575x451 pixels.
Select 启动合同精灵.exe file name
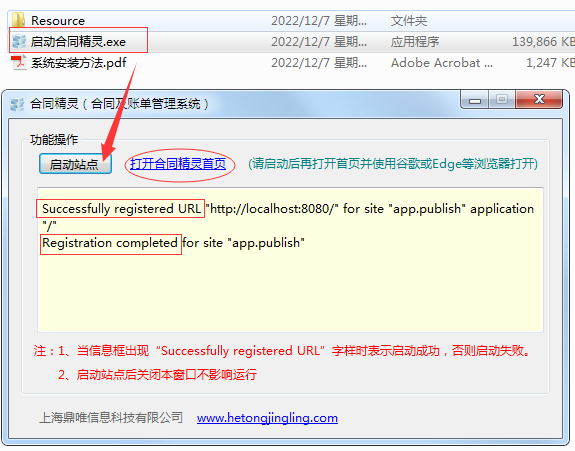tap(78, 41)
